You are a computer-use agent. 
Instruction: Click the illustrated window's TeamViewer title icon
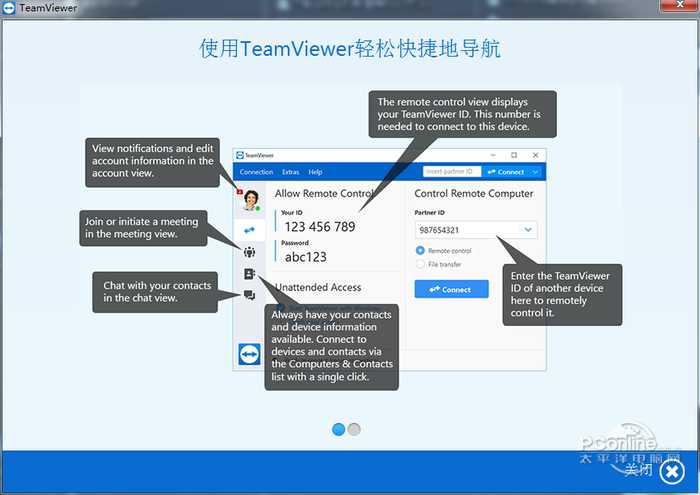coord(240,155)
